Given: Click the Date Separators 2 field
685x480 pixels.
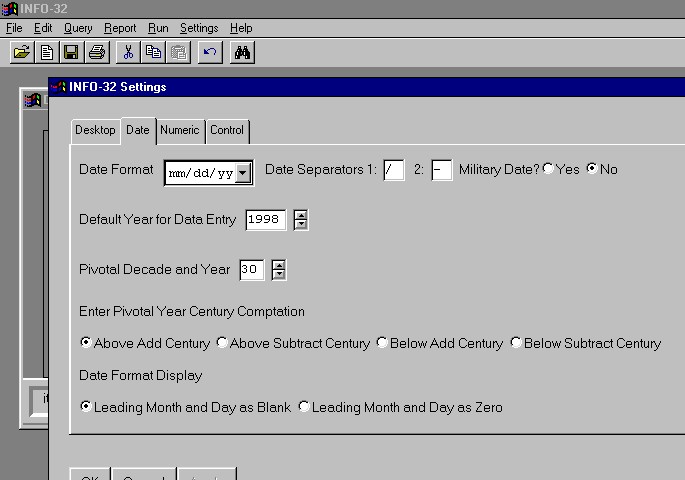Looking at the screenshot, I should tap(441, 169).
